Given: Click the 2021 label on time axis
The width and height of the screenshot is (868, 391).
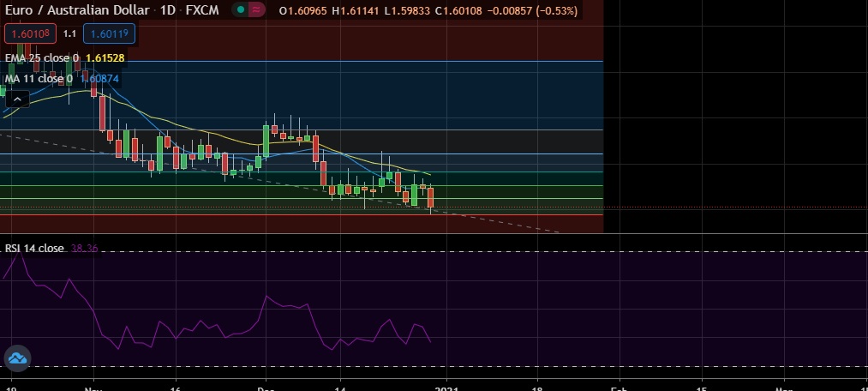Looking at the screenshot, I should (446, 387).
